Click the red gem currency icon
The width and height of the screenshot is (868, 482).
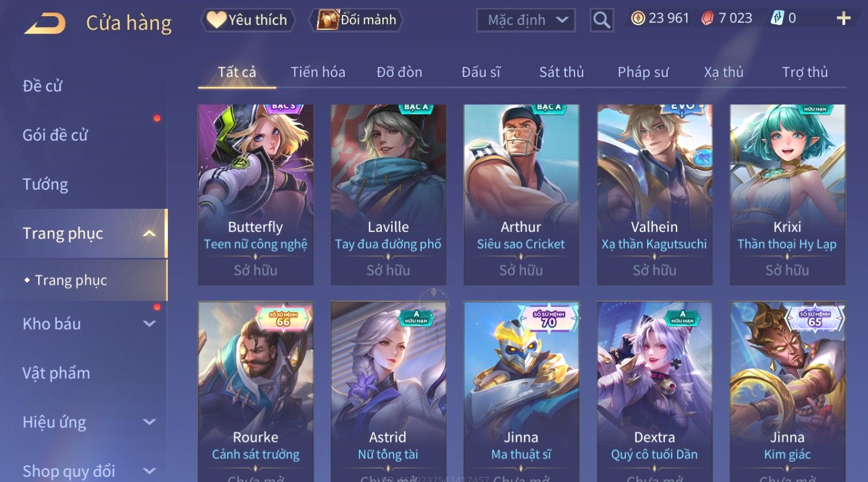(707, 18)
